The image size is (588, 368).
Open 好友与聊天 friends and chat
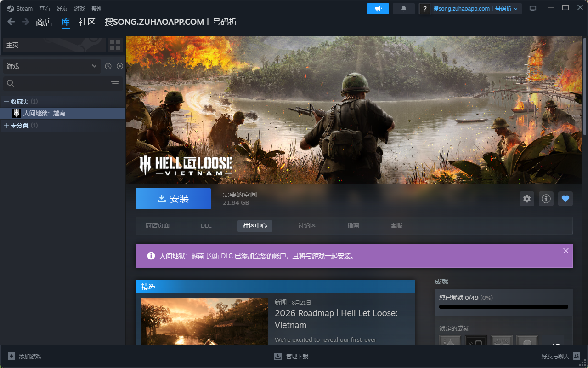(560, 356)
